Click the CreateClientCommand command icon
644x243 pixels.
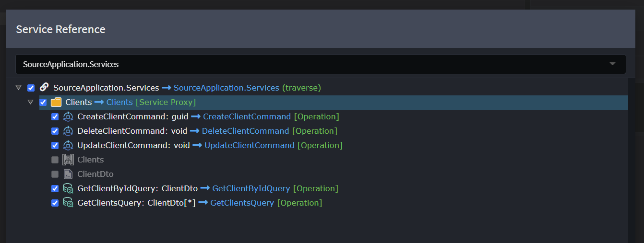(68, 116)
